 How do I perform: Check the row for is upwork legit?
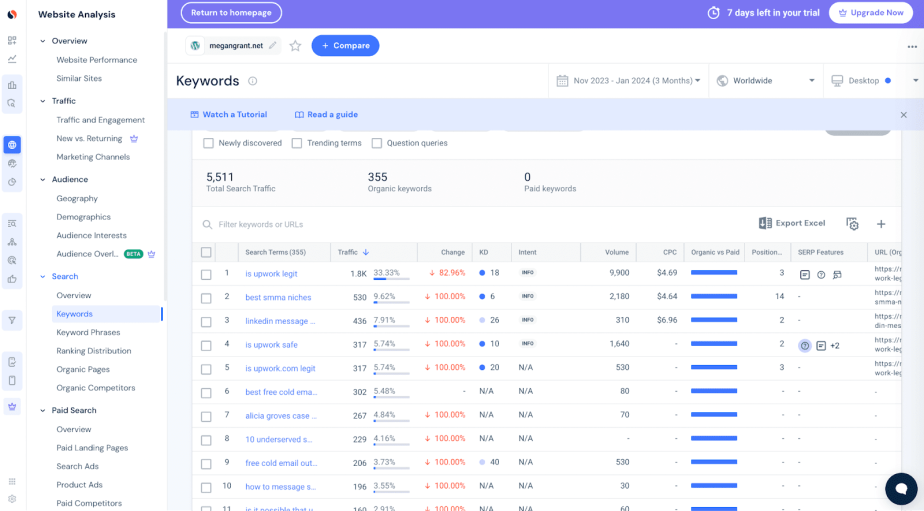click(206, 275)
